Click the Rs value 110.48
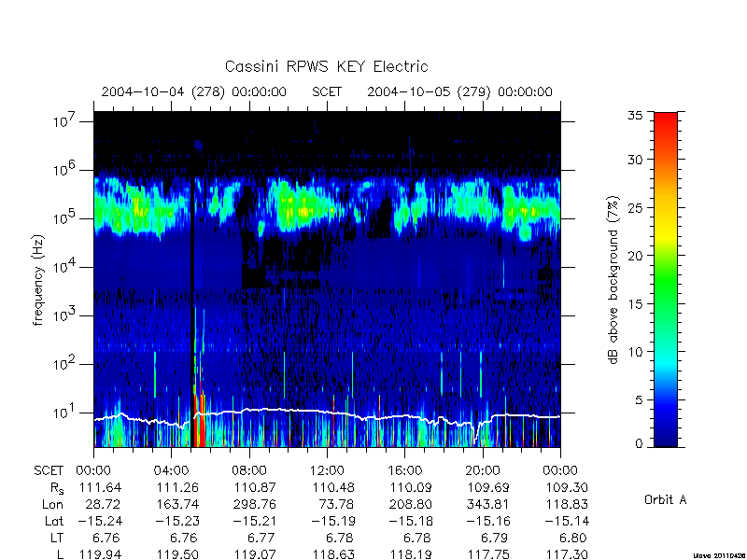This screenshot has height=560, width=747. point(333,487)
